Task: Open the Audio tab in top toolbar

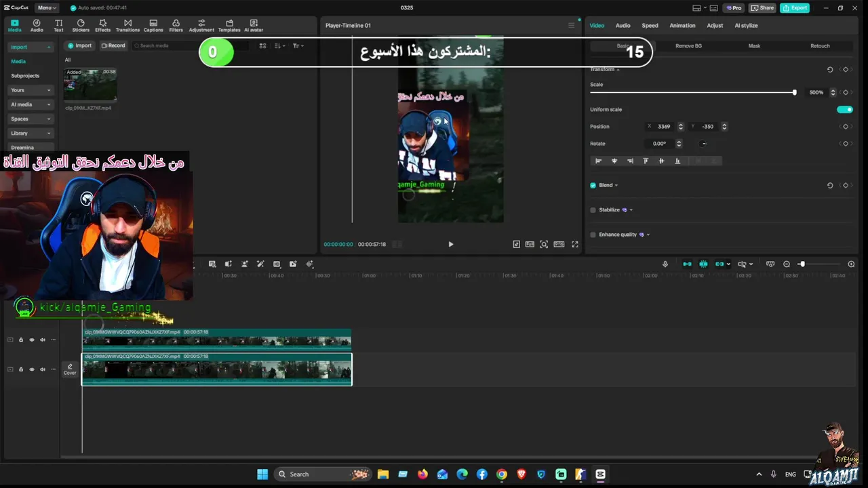Action: click(37, 26)
